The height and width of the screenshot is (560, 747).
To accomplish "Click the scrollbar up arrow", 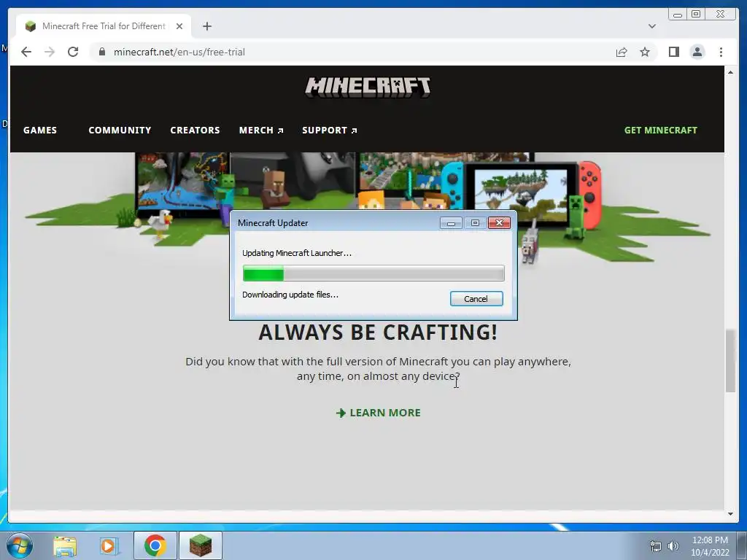I will pyautogui.click(x=730, y=72).
